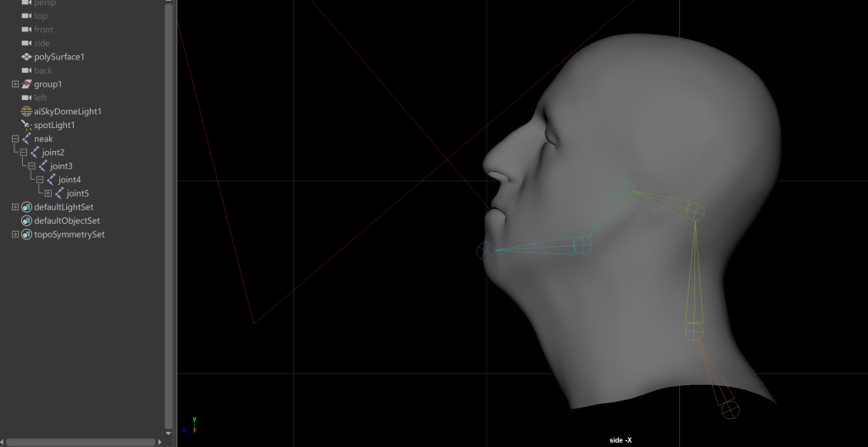868x447 pixels.
Task: Click the camera icon beside left
Action: pos(26,98)
